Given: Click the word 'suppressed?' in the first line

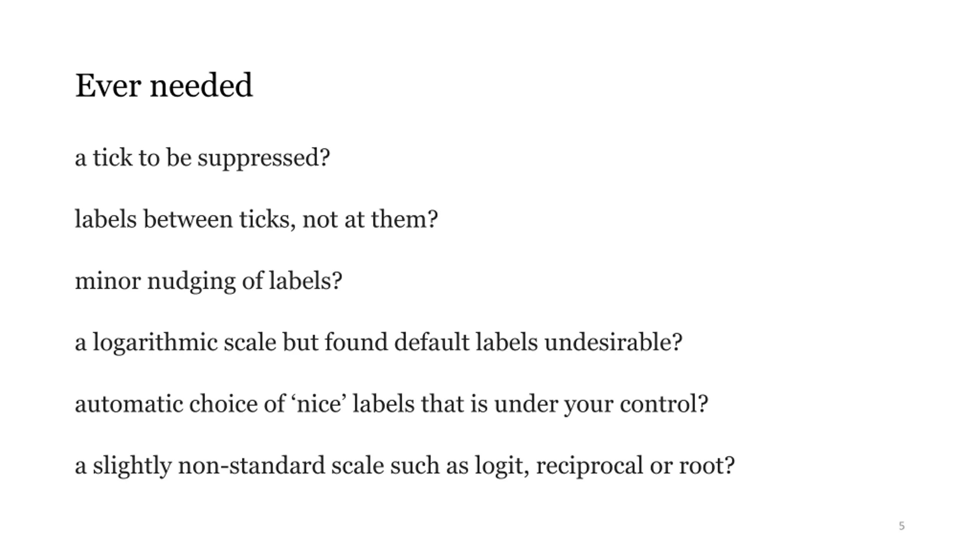Looking at the screenshot, I should (x=263, y=158).
